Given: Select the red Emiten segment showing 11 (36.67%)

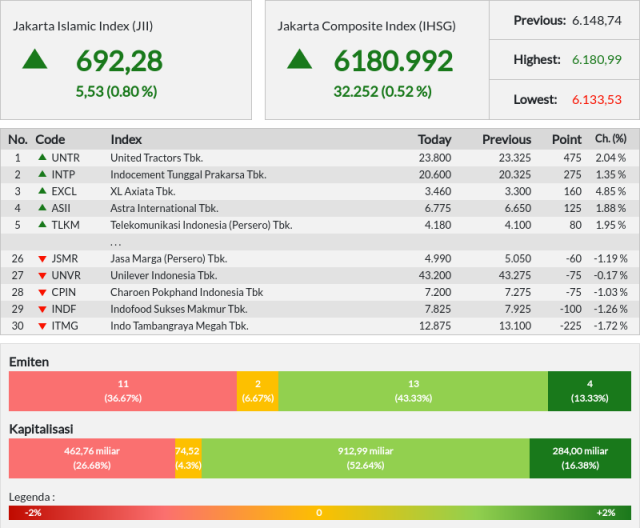Looking at the screenshot, I should (x=123, y=391).
